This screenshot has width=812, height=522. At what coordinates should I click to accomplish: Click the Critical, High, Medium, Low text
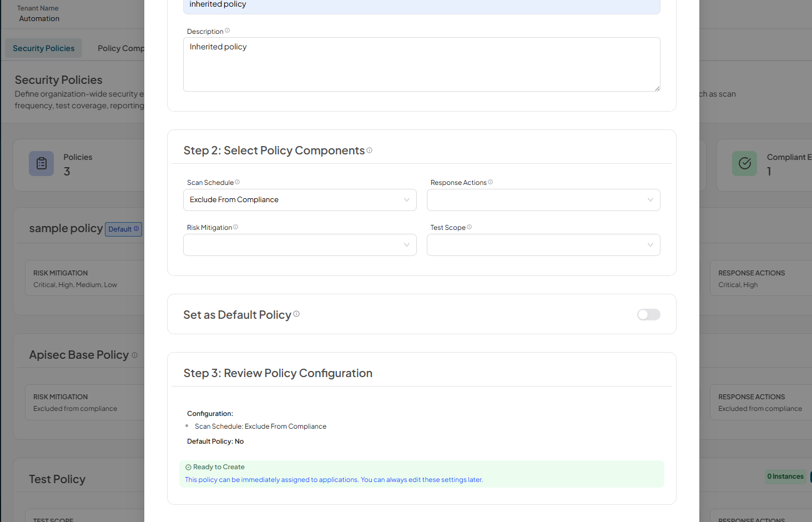75,285
